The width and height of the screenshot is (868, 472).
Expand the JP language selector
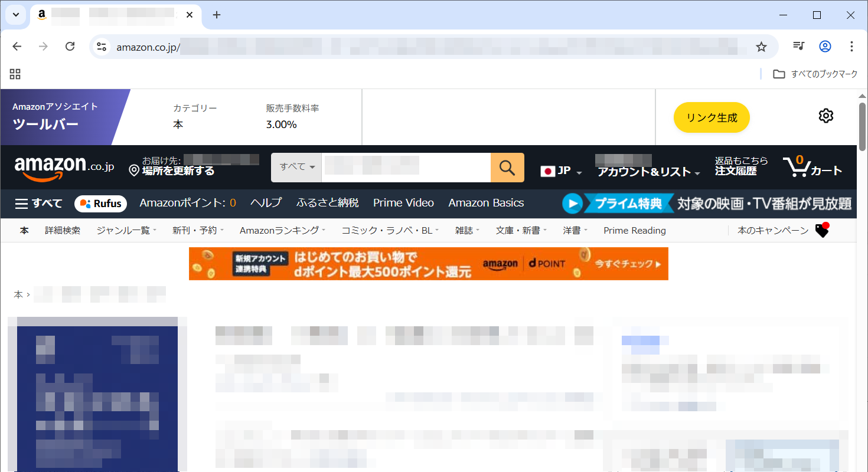coord(561,171)
